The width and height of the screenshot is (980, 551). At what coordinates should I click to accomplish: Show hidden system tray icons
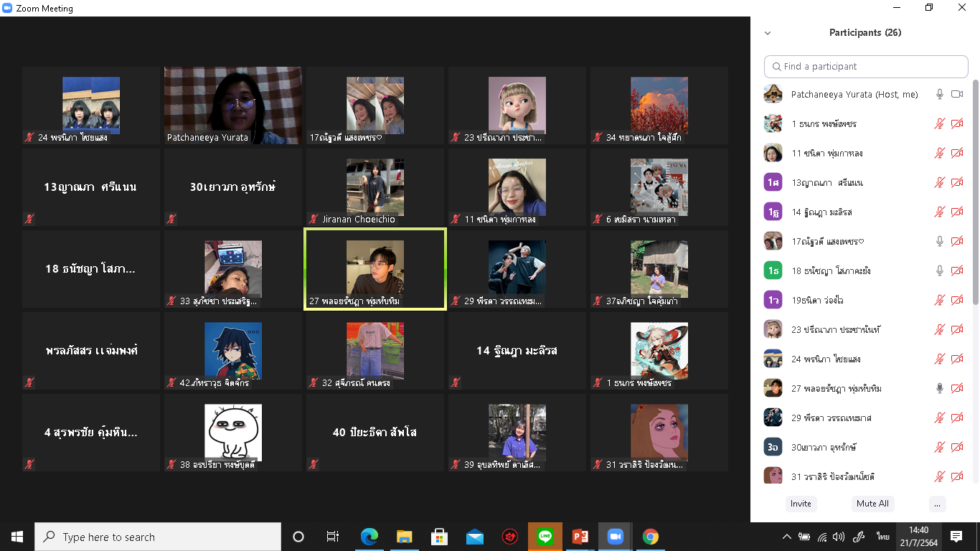786,537
